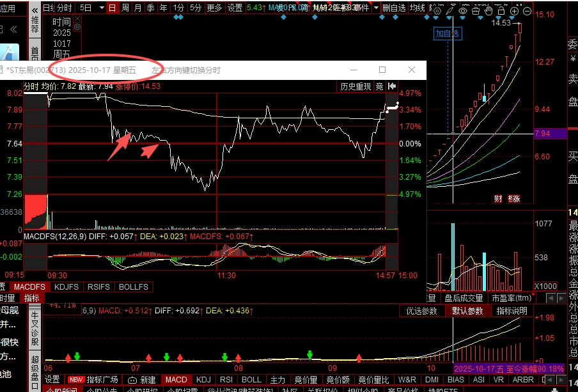Click the jump-to-start icon beside 竞
578x392 pixels.
click(392, 86)
